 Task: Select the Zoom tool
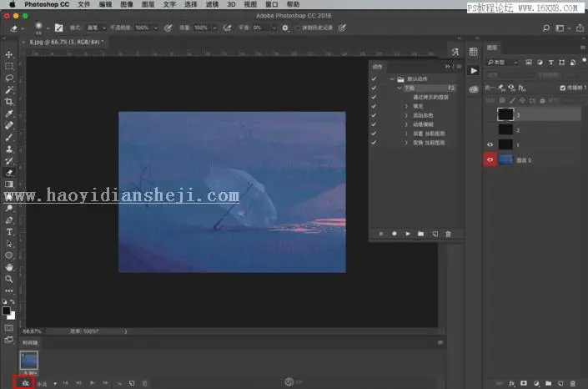9,279
